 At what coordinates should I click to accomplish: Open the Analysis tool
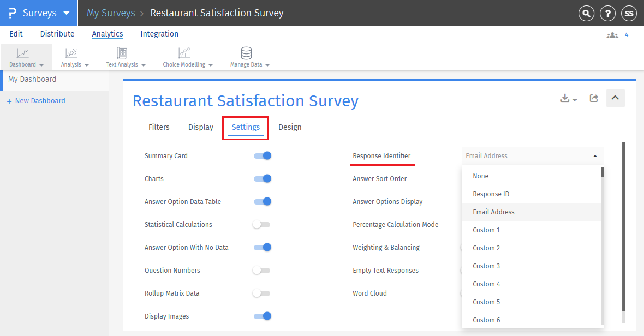click(71, 57)
